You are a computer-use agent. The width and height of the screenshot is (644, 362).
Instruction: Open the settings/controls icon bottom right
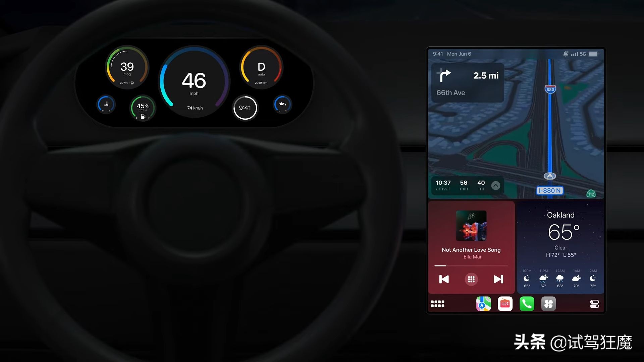click(595, 304)
